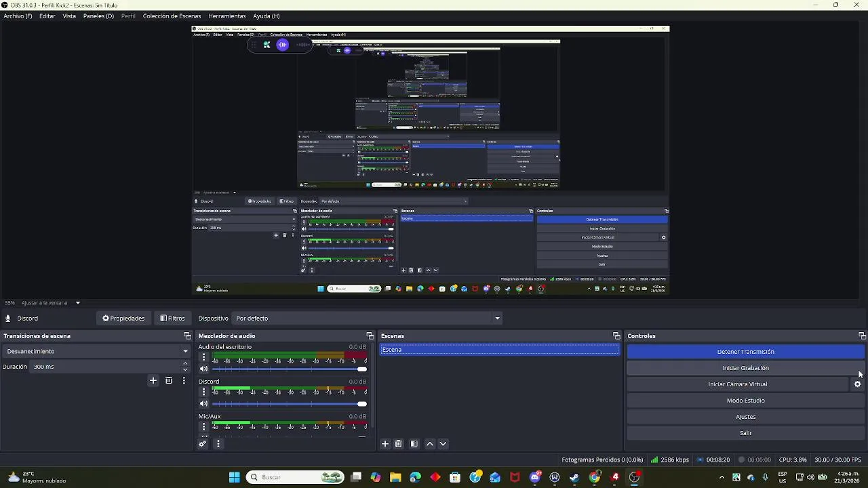Click the Discord volume slider
The width and height of the screenshot is (868, 488).
point(290,403)
